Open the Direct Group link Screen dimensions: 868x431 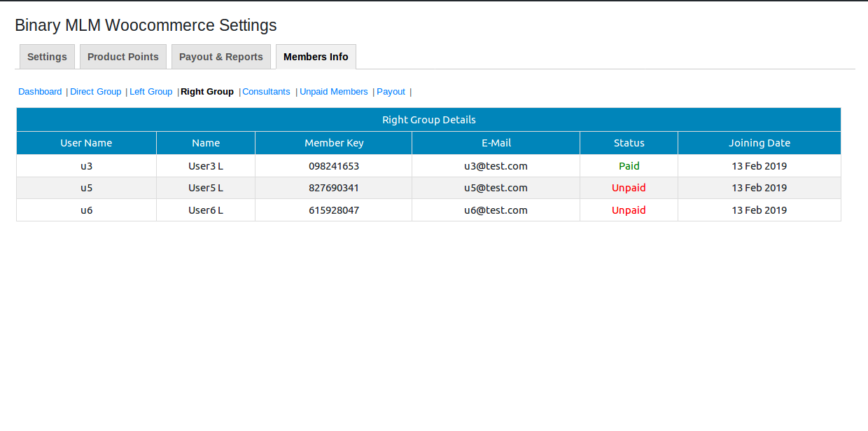click(x=96, y=92)
